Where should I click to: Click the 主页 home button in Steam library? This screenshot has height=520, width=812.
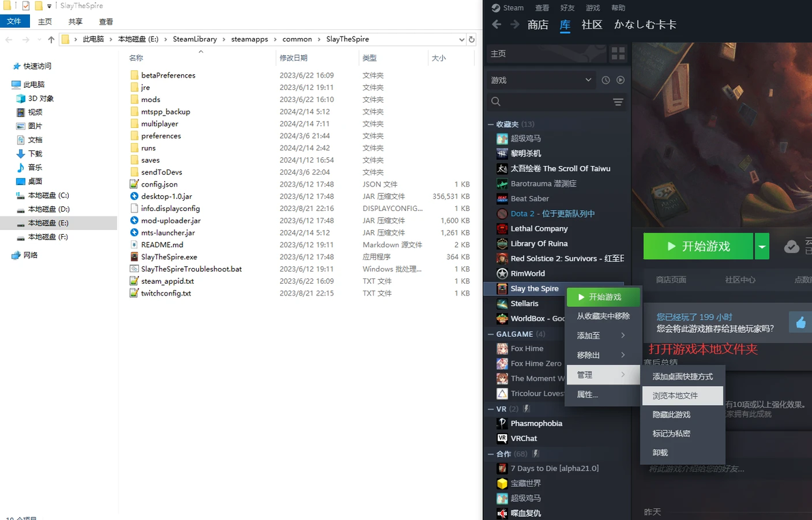[x=547, y=54]
